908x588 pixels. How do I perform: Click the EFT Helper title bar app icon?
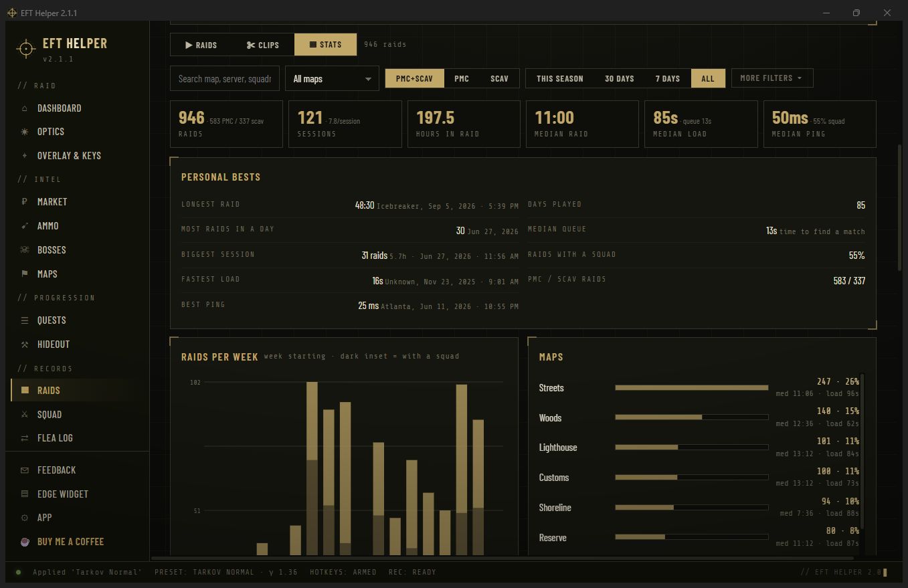(12, 13)
